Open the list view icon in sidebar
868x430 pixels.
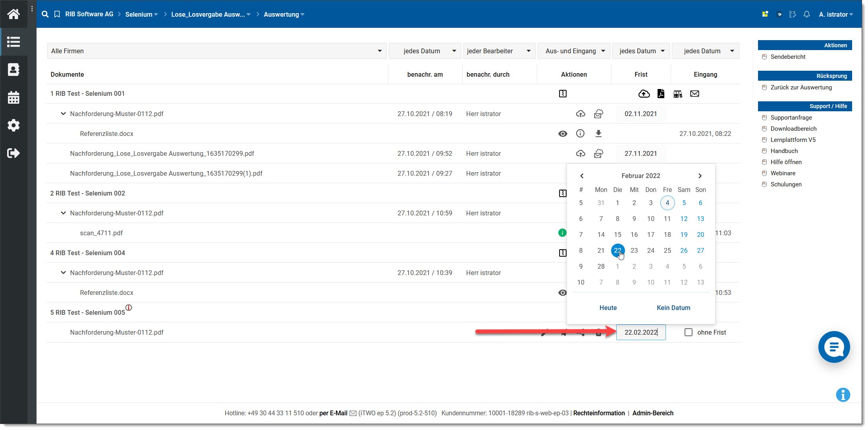14,42
